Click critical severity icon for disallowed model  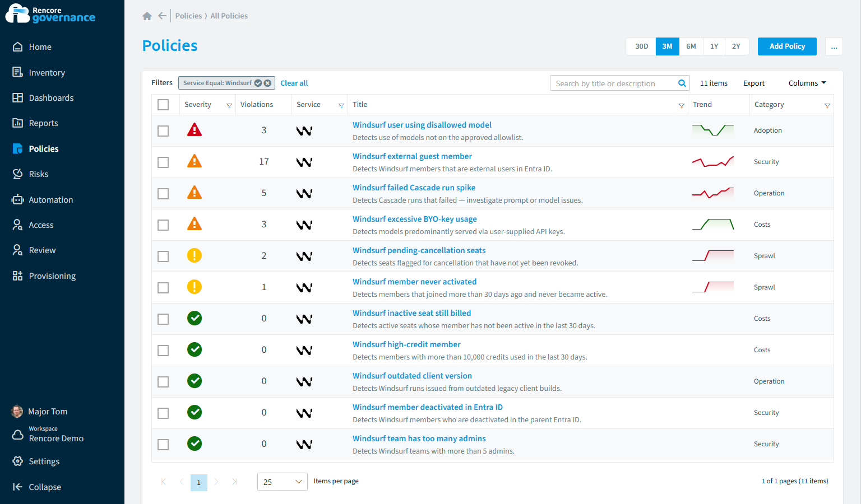(195, 130)
